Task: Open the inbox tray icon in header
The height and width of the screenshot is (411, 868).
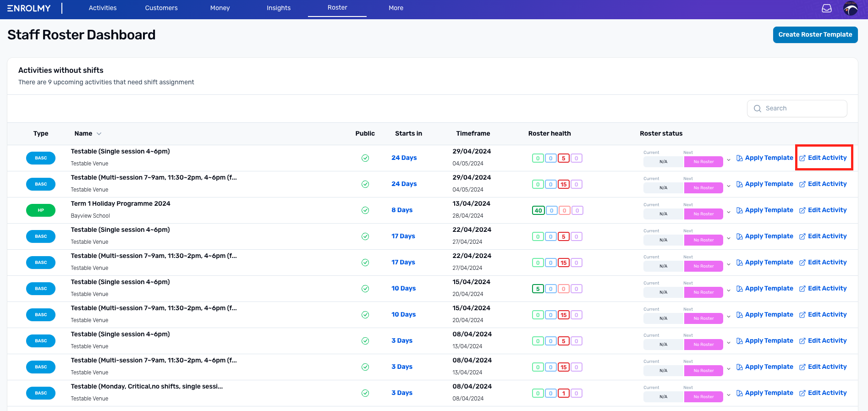Action: (x=827, y=8)
